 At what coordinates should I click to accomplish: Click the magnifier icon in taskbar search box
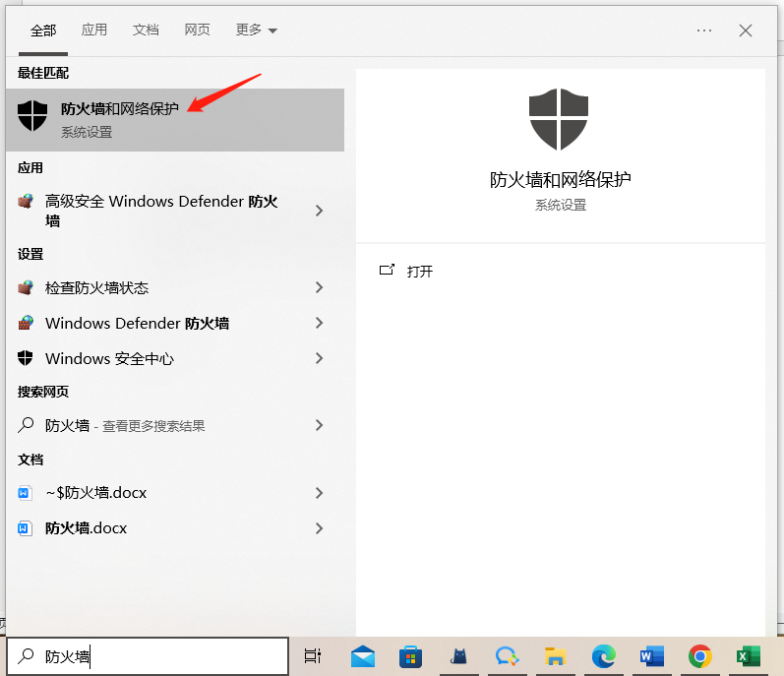[x=26, y=655]
